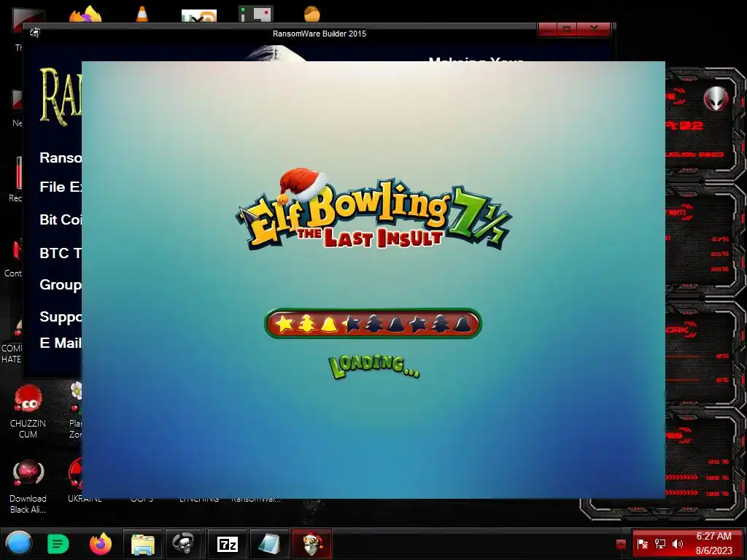Screen dimensions: 747x560
Task: Open the green notes app in taskbar
Action: 58,543
